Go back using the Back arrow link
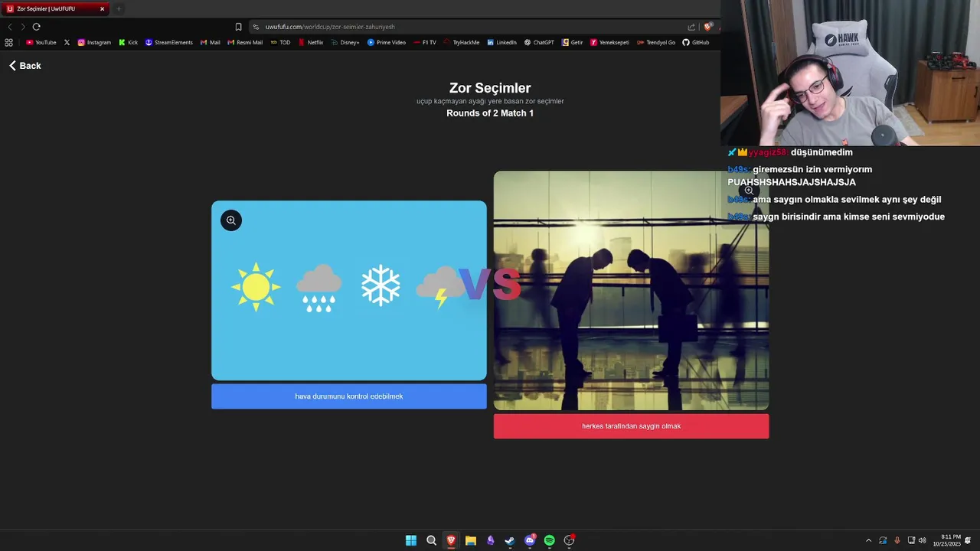This screenshot has width=980, height=551. (x=24, y=66)
